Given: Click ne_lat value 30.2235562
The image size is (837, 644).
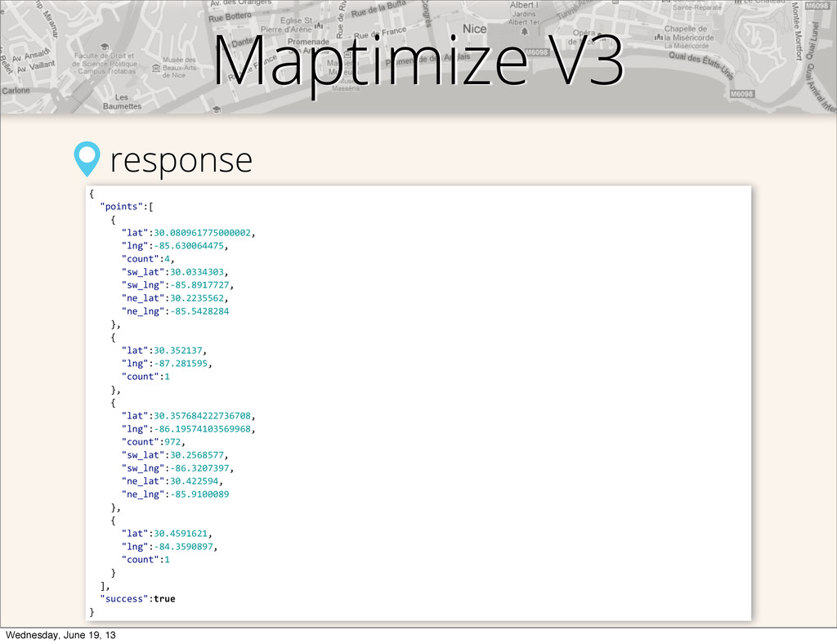Looking at the screenshot, I should tap(197, 298).
